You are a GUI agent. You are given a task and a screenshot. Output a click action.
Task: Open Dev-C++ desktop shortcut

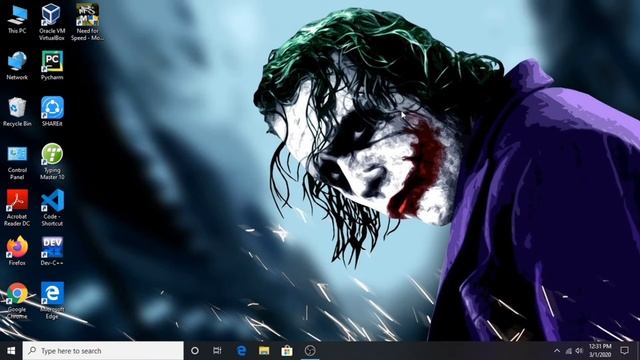coord(52,251)
